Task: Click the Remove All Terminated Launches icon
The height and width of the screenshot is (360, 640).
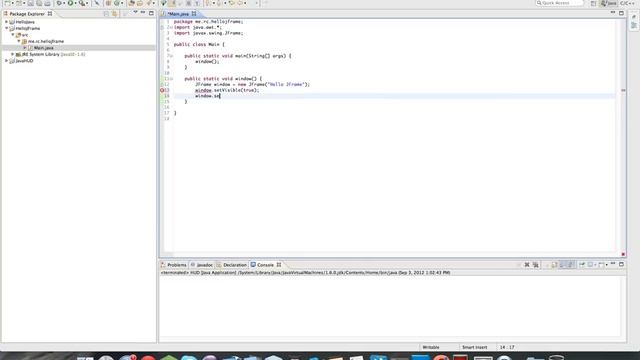Action: pos(536,265)
